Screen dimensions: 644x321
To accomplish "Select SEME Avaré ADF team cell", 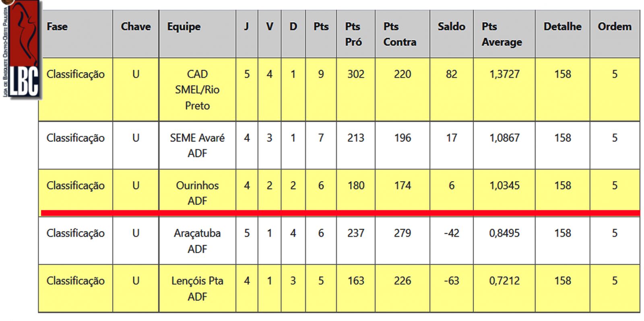I will point(197,145).
